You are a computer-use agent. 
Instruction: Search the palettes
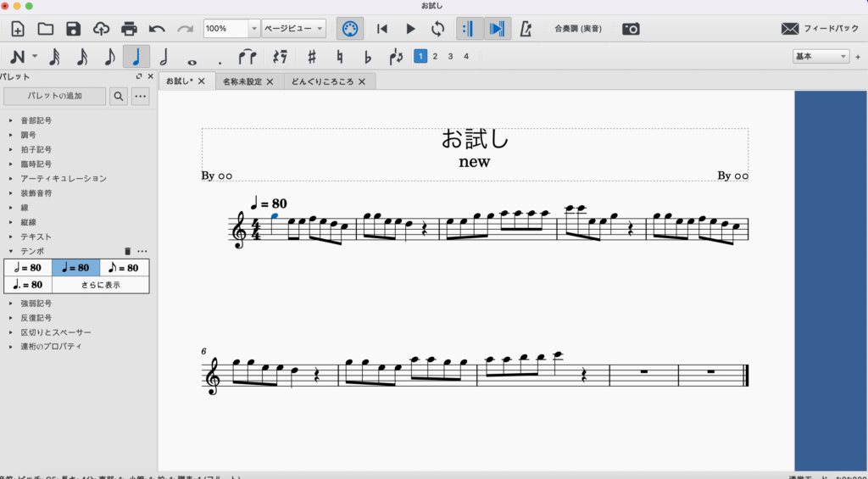point(119,97)
